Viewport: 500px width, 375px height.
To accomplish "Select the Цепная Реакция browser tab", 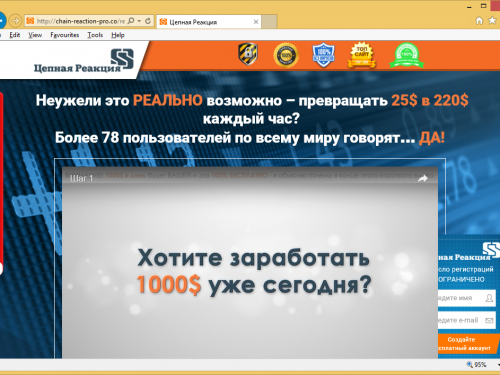I will tap(208, 22).
